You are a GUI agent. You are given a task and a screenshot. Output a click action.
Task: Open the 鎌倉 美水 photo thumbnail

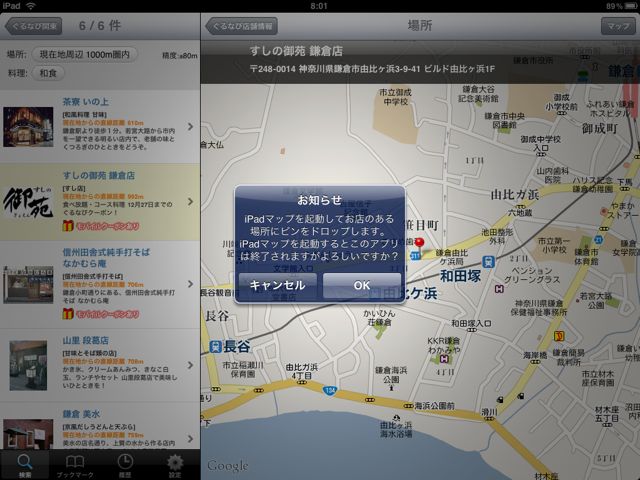(x=28, y=434)
